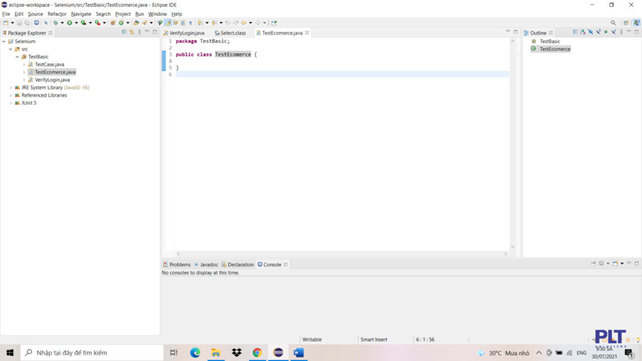The height and width of the screenshot is (361, 642).
Task: Sort Outline members alphabetically
Action: [x=583, y=32]
